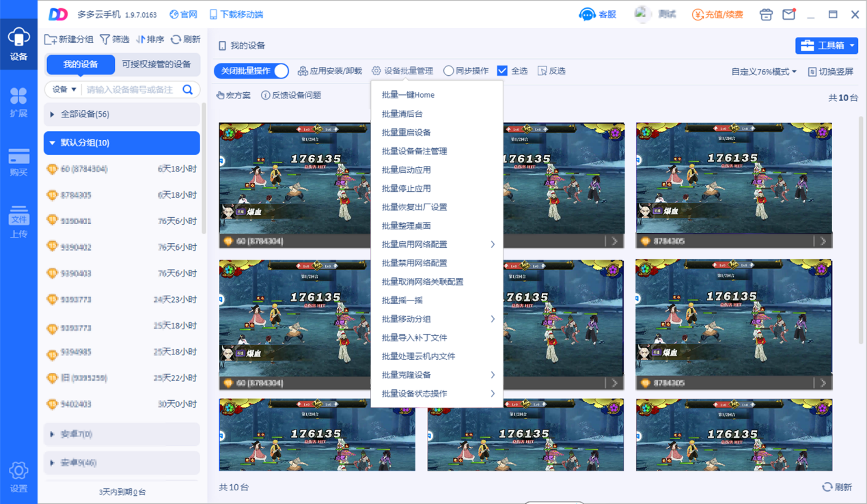Screen dimensions: 867x504
Task: Expand the 全部设备(56) group
Action: [x=122, y=114]
